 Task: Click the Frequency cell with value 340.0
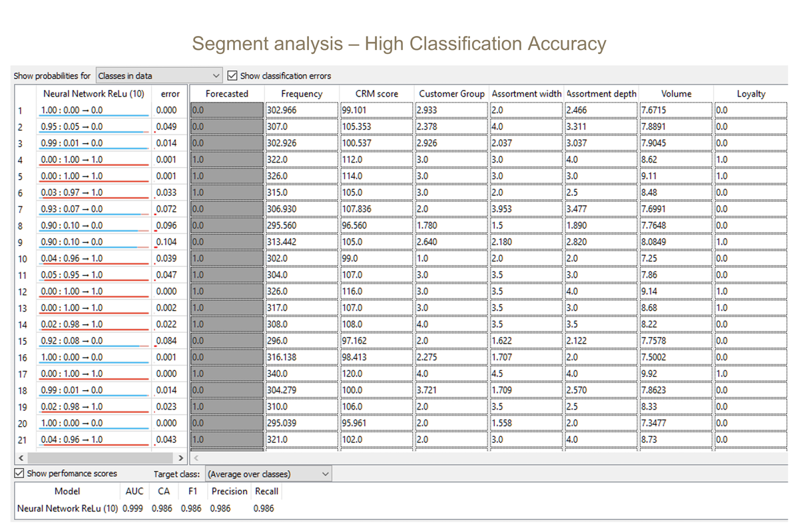point(301,374)
